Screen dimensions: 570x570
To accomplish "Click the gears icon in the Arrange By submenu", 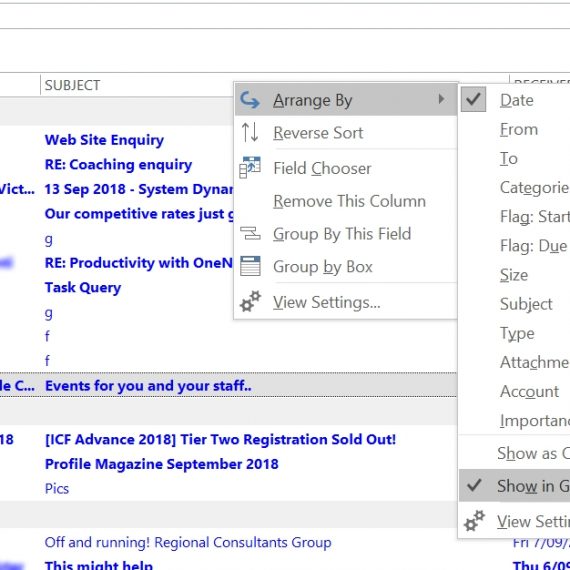I will pos(474,521).
